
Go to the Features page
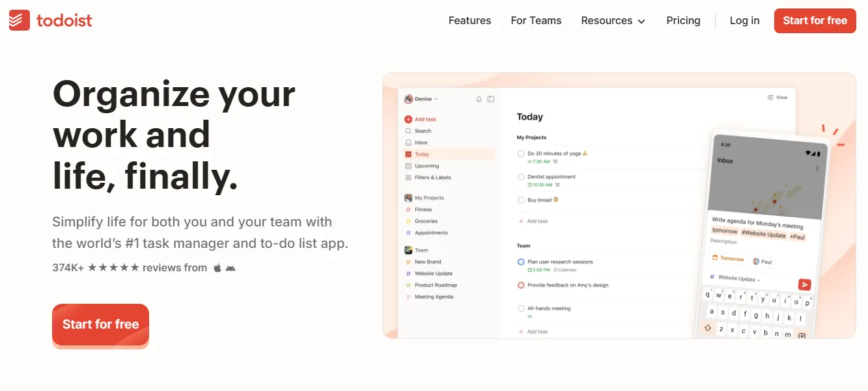pyautogui.click(x=469, y=21)
